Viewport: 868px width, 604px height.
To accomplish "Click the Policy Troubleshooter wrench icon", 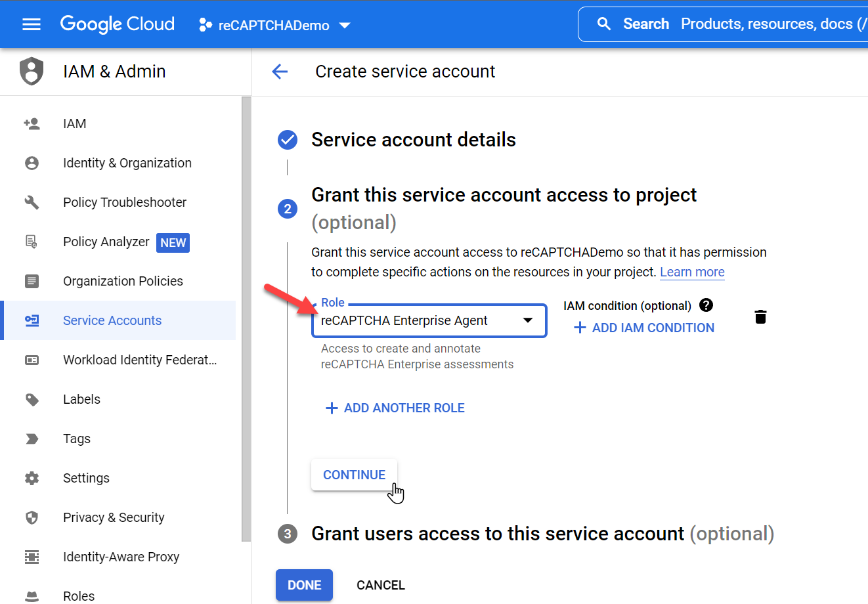I will click(x=32, y=202).
